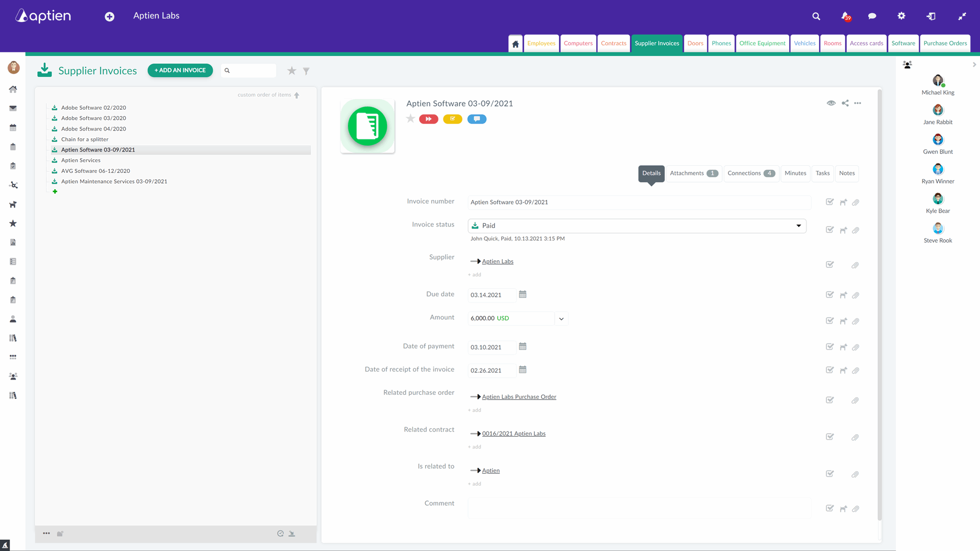
Task: Open the Invoice status Paid dropdown
Action: 637,226
